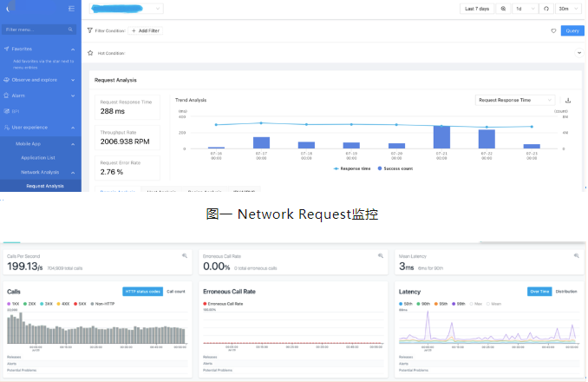Click the star icon next to Hot Condition
Viewport: 588px width, 382px height.
90,53
